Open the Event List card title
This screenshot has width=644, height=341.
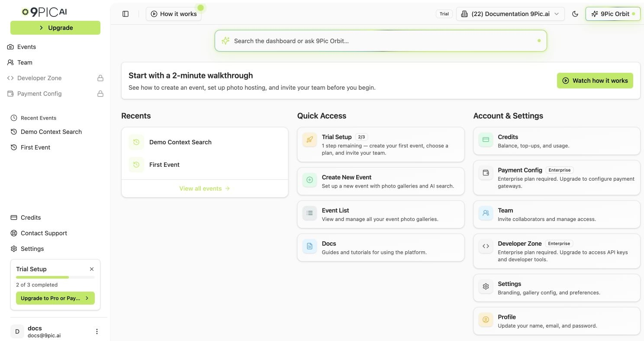(335, 210)
